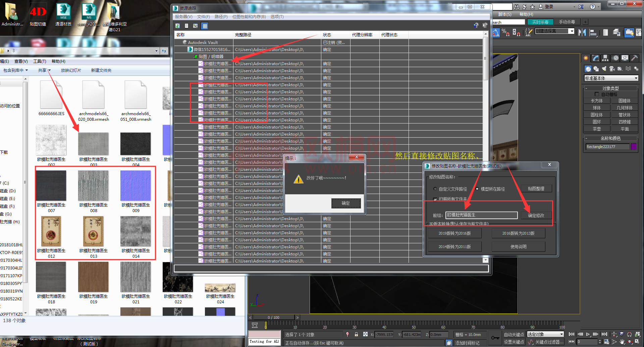Click the usage instructions button
Screen dimensions: 644x347
click(x=518, y=247)
